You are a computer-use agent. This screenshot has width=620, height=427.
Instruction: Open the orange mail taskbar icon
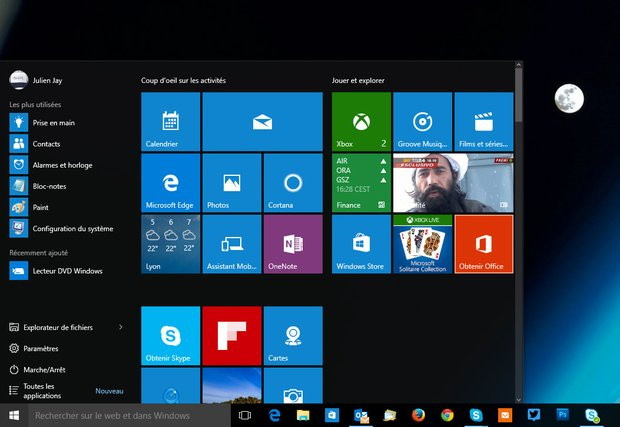(x=505, y=416)
